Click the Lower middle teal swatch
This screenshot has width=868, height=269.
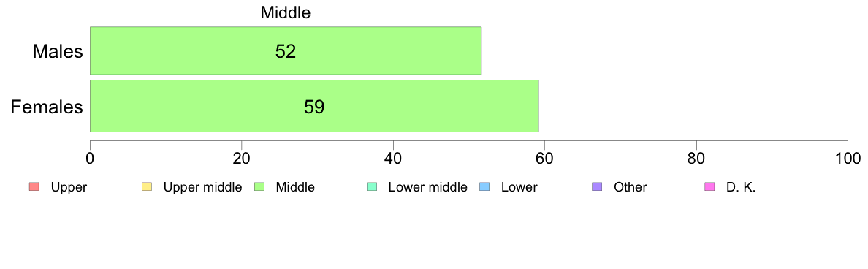coord(372,187)
